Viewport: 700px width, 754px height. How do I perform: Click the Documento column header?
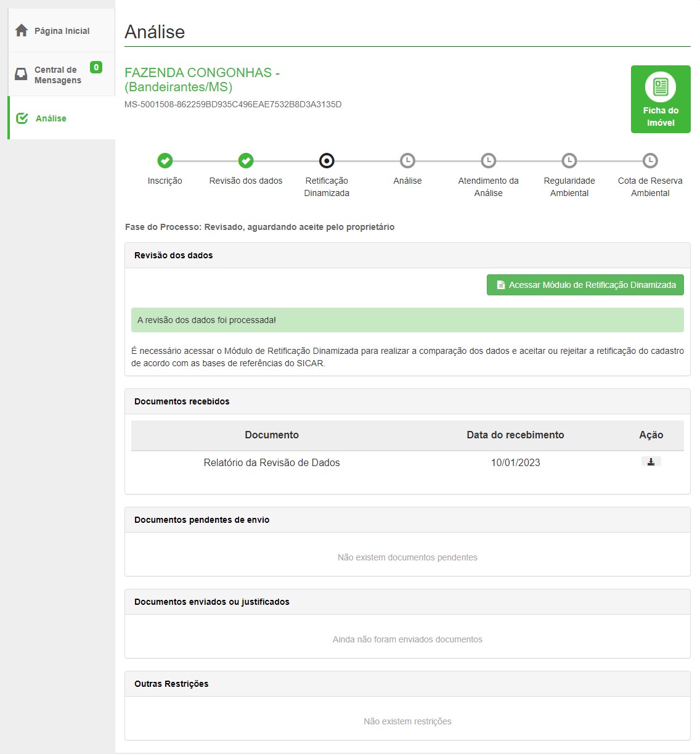point(272,435)
